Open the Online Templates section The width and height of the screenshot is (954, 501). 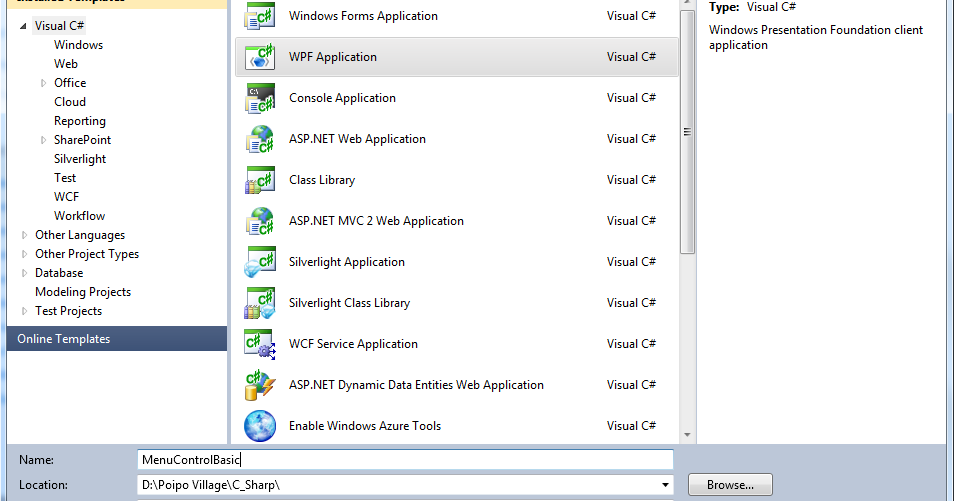tap(117, 338)
